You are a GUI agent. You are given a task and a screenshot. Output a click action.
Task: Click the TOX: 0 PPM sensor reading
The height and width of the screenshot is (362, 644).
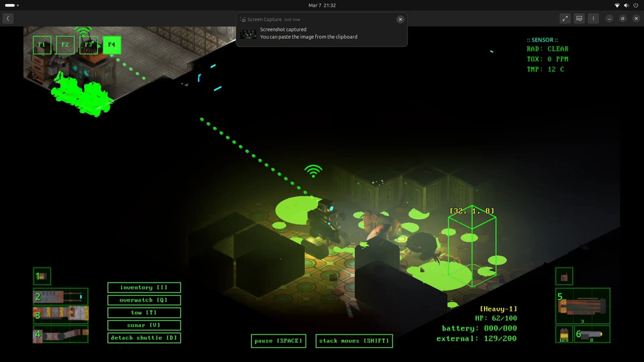[548, 59]
